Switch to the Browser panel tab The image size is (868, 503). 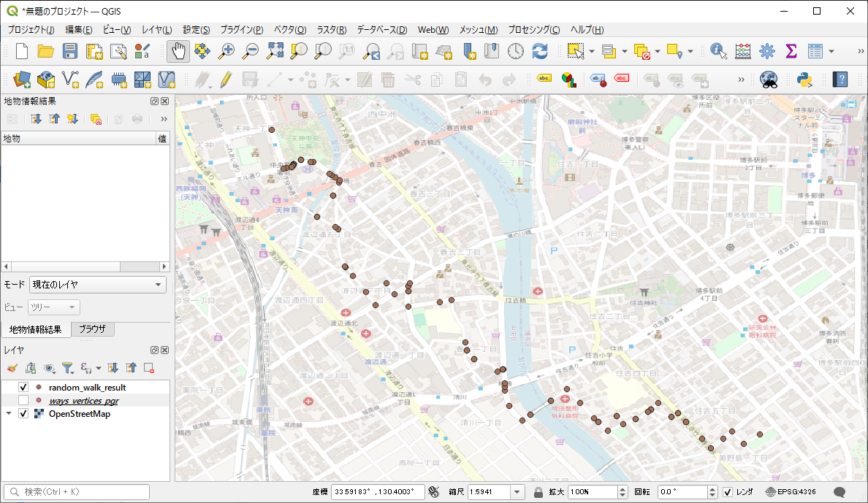coord(93,329)
